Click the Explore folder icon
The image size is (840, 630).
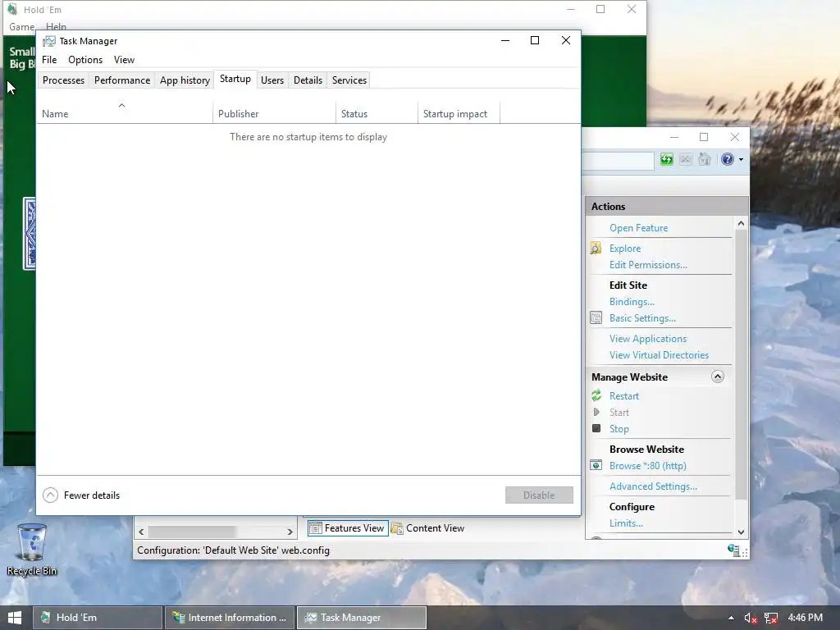[x=596, y=248]
